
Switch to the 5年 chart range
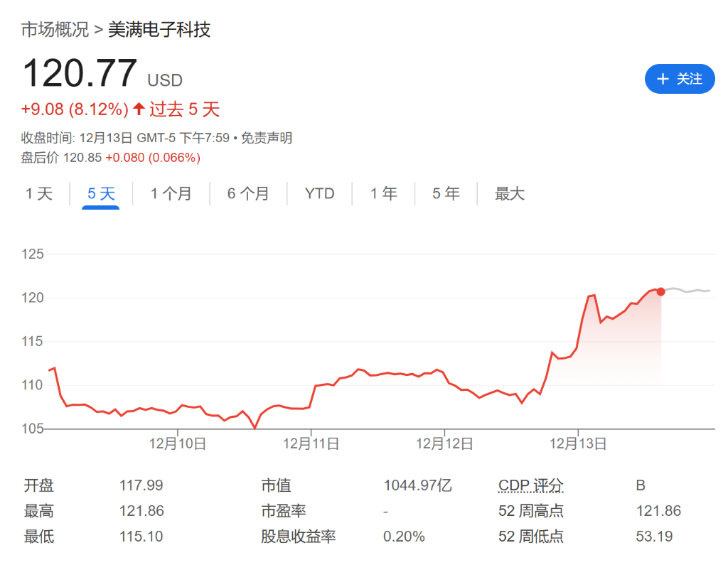(445, 193)
